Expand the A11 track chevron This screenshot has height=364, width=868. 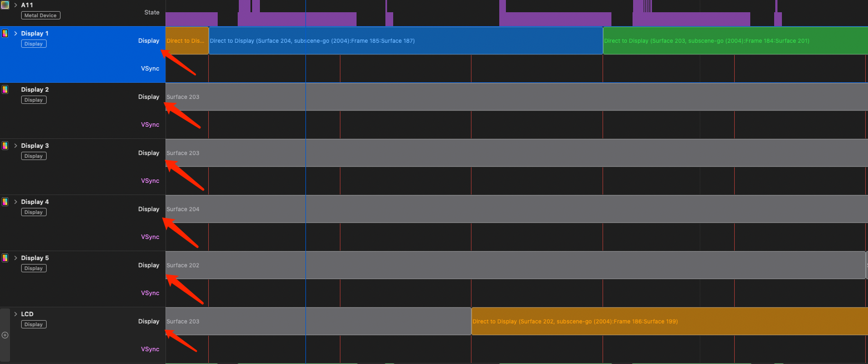click(16, 5)
